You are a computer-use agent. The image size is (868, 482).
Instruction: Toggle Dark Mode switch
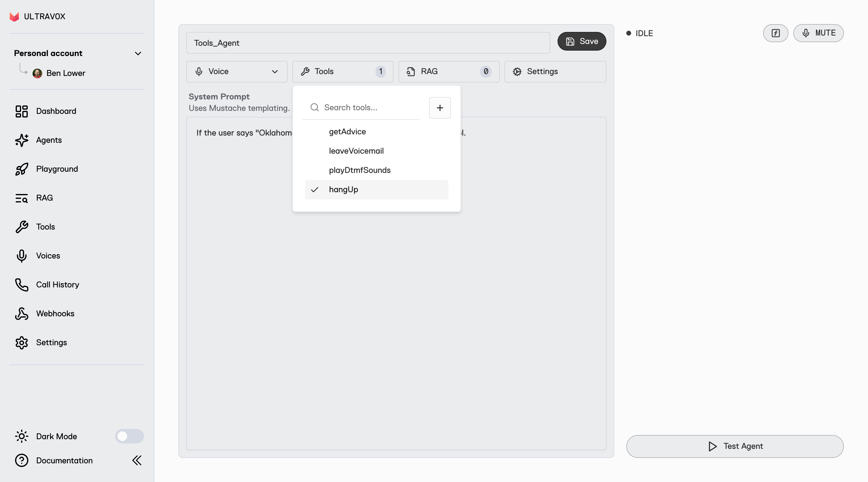coord(129,436)
